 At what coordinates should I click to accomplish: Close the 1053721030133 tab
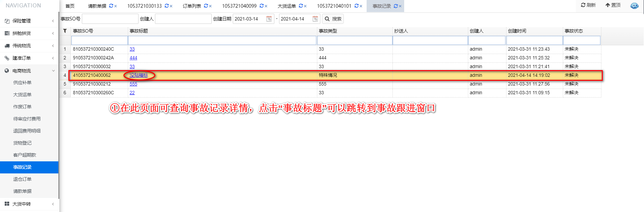[x=171, y=6]
